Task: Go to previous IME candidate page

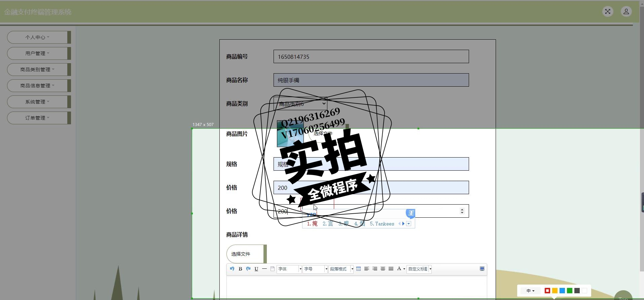Action: (400, 224)
